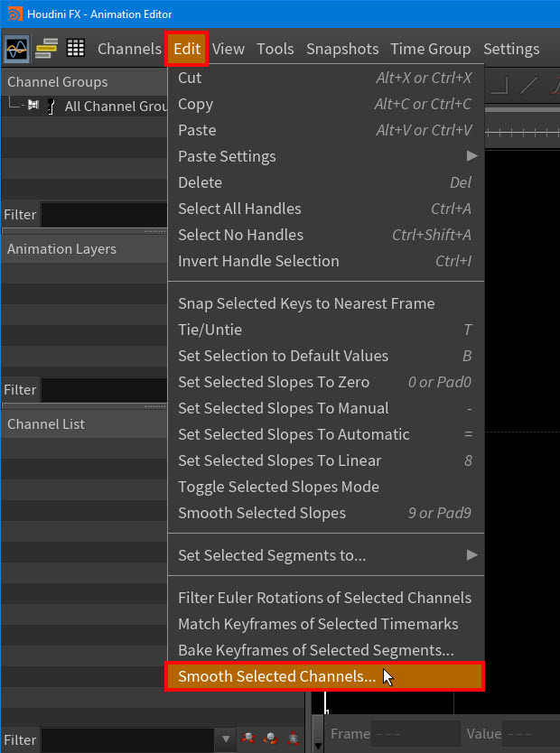
Task: Open the Channels menu
Action: click(x=129, y=49)
